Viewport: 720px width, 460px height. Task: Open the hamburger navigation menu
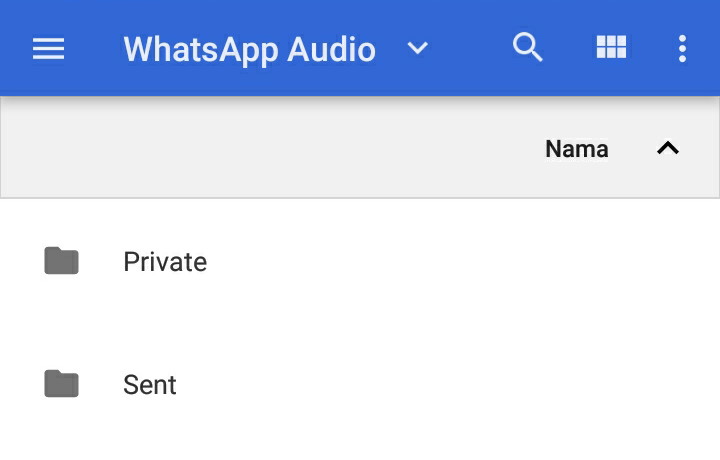point(48,49)
